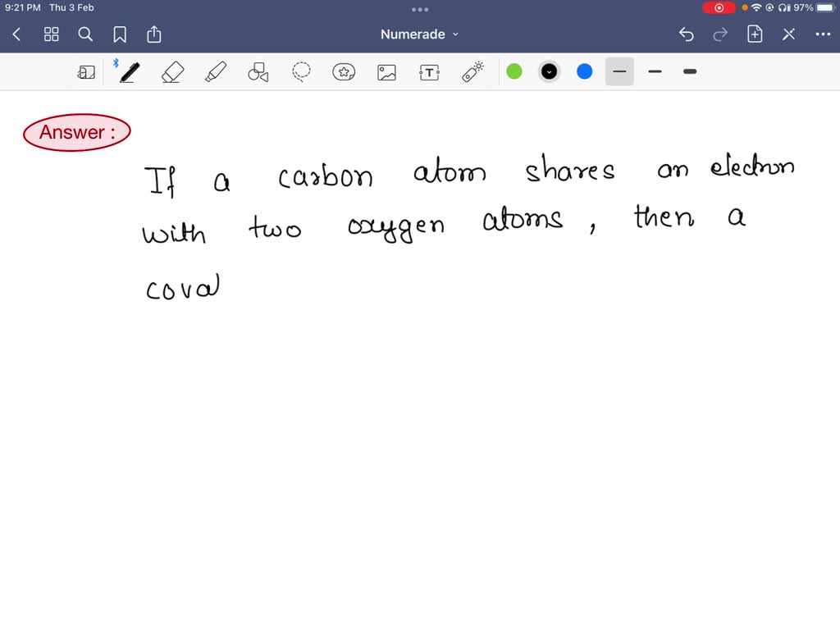The width and height of the screenshot is (840, 630).
Task: Open the page thumbnails grid view
Action: [x=52, y=34]
